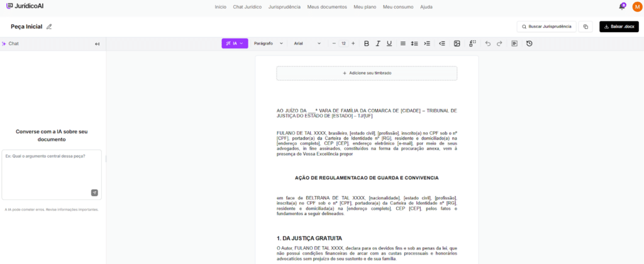Click the copy document icon
Image resolution: width=644 pixels, height=264 pixels.
point(586,26)
